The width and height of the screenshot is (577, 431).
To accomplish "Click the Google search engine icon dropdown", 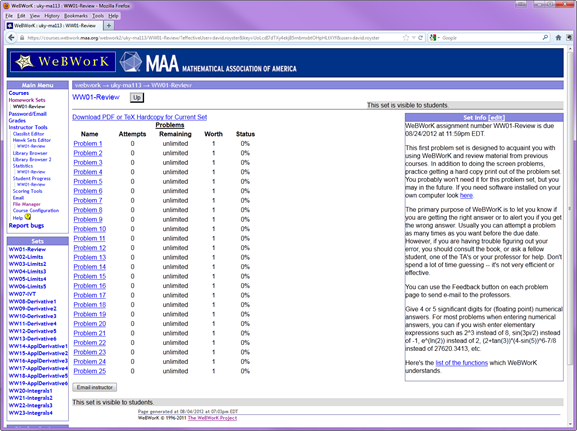I will [434, 38].
